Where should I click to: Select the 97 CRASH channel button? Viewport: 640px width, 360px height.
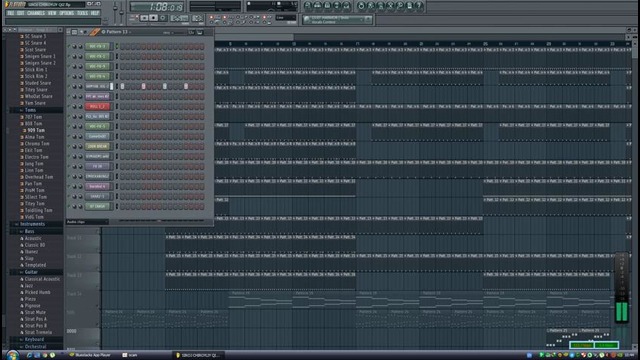[x=98, y=206]
